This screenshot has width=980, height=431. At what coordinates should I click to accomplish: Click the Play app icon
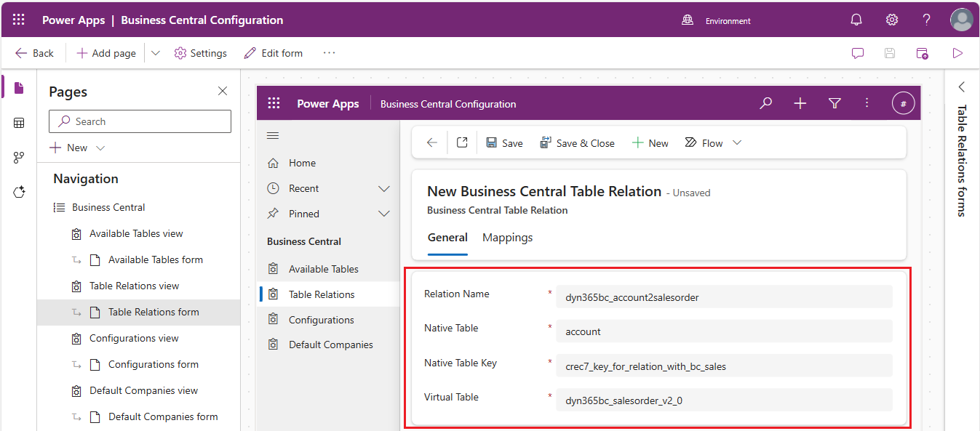[957, 53]
